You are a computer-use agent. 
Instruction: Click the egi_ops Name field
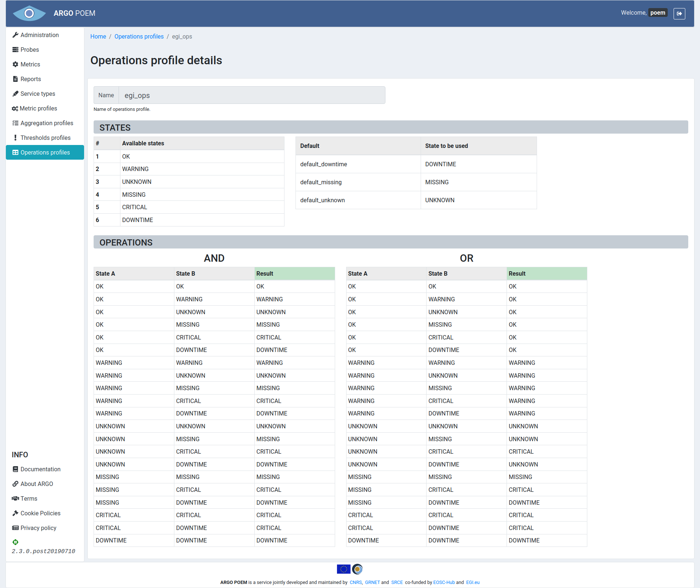click(x=252, y=95)
